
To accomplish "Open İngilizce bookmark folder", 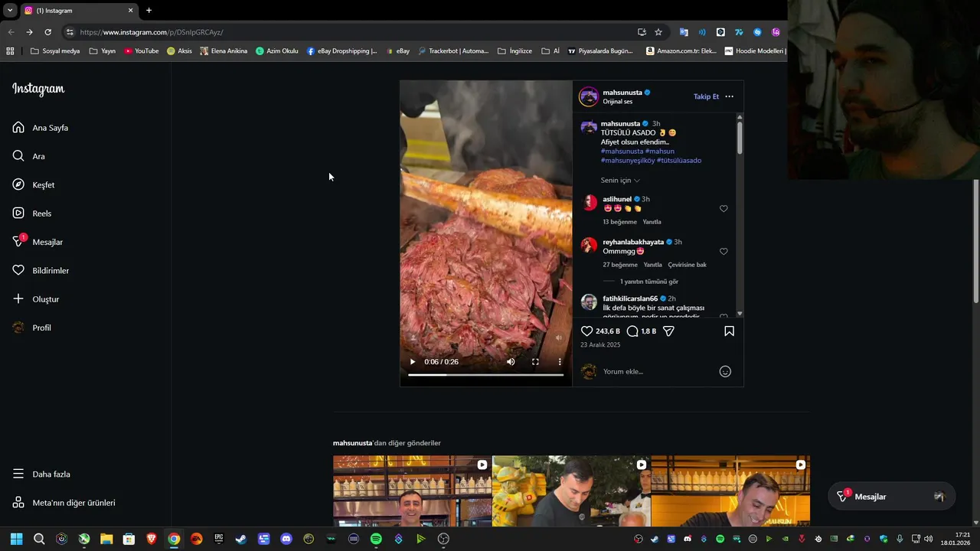I will pos(514,51).
